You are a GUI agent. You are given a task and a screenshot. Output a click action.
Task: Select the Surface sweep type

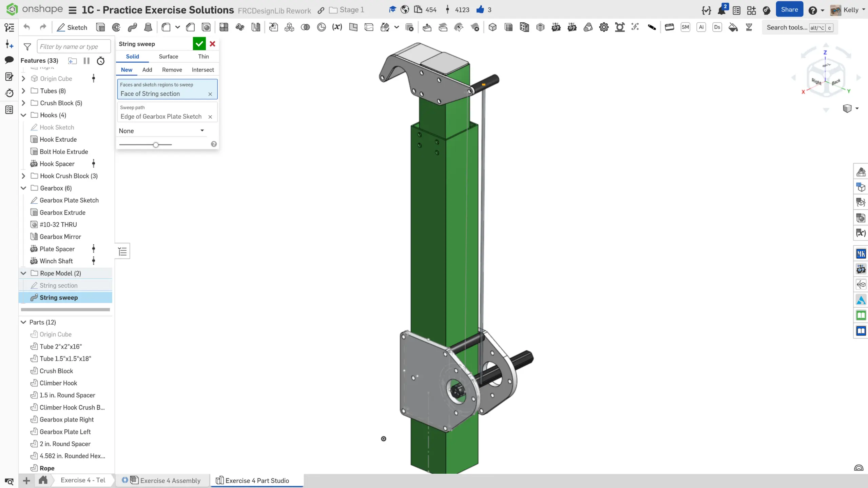coord(168,57)
